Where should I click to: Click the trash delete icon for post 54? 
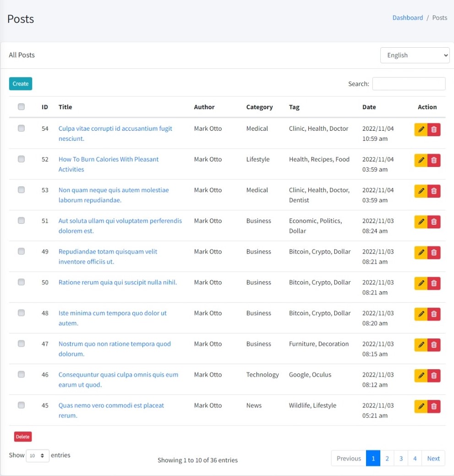434,130
